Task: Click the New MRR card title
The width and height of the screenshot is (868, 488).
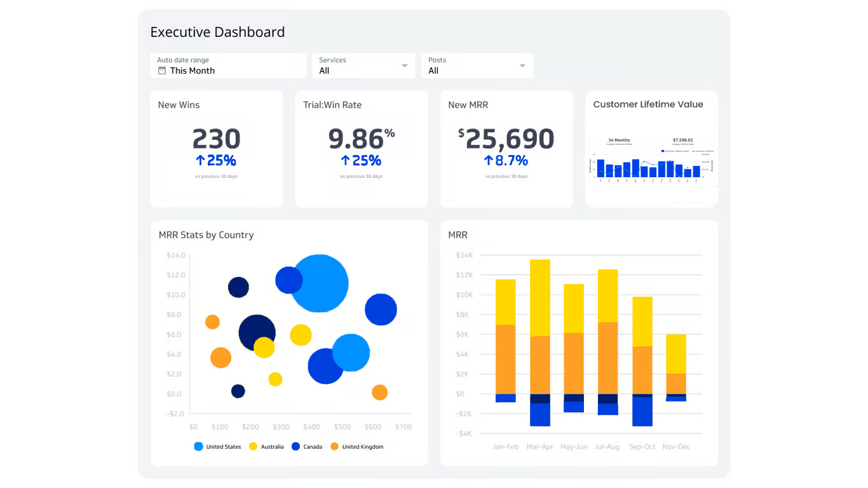Action: [468, 105]
